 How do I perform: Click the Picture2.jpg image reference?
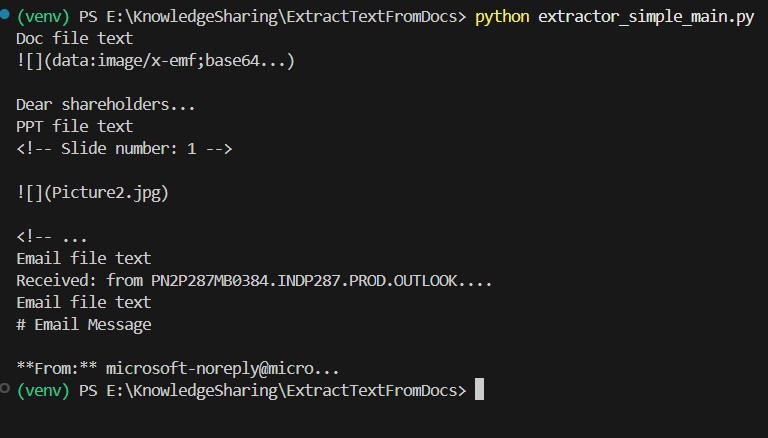92,192
